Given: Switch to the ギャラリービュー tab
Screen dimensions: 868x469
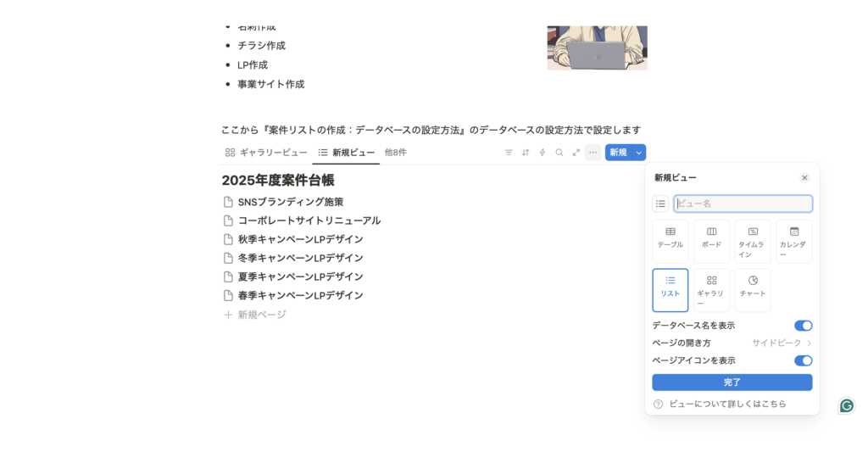Looking at the screenshot, I should point(266,153).
